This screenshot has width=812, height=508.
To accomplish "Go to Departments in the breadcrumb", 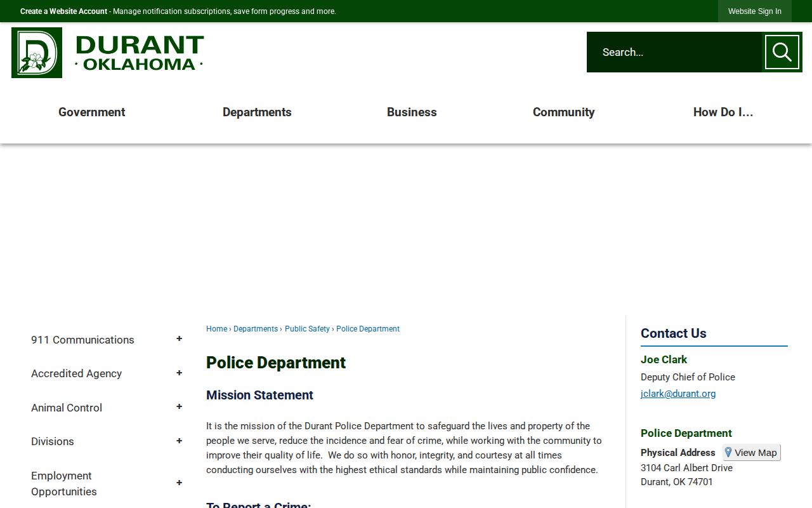I will click(x=256, y=329).
